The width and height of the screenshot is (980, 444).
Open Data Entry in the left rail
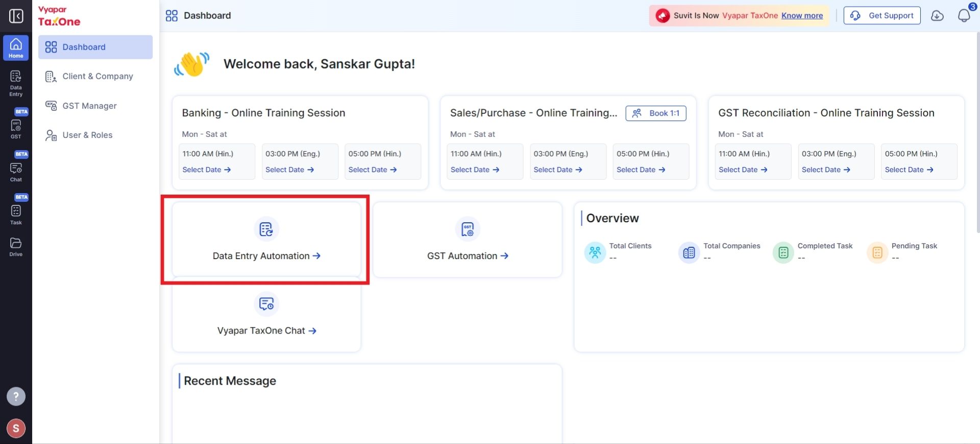coord(16,83)
